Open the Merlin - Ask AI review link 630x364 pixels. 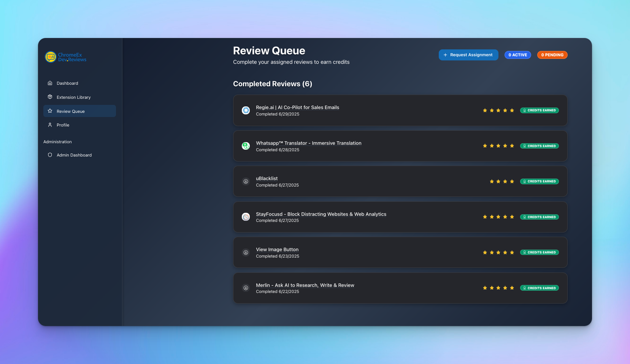point(305,285)
